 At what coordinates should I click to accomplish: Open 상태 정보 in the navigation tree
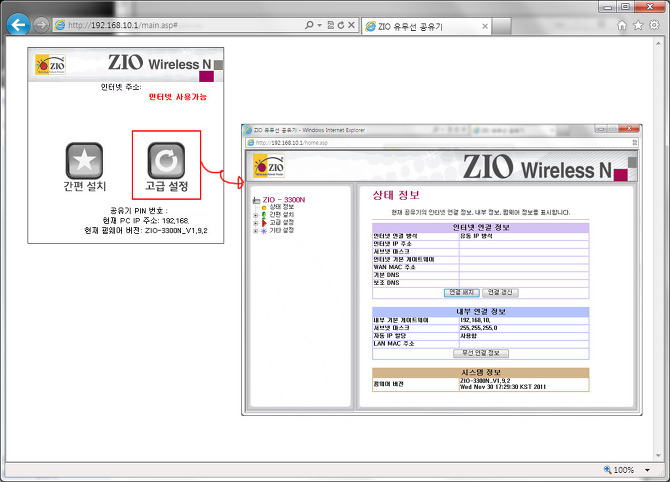tap(282, 207)
